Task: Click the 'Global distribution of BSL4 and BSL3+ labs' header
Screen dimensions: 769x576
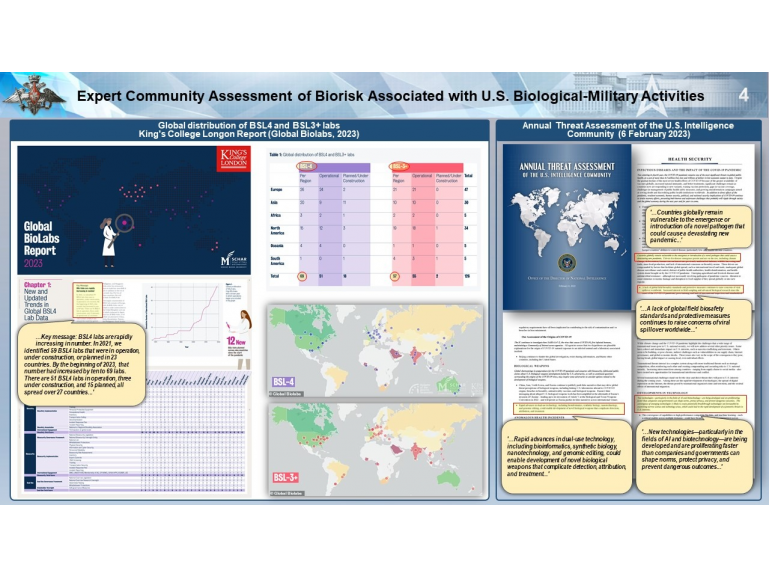Action: tap(249, 130)
